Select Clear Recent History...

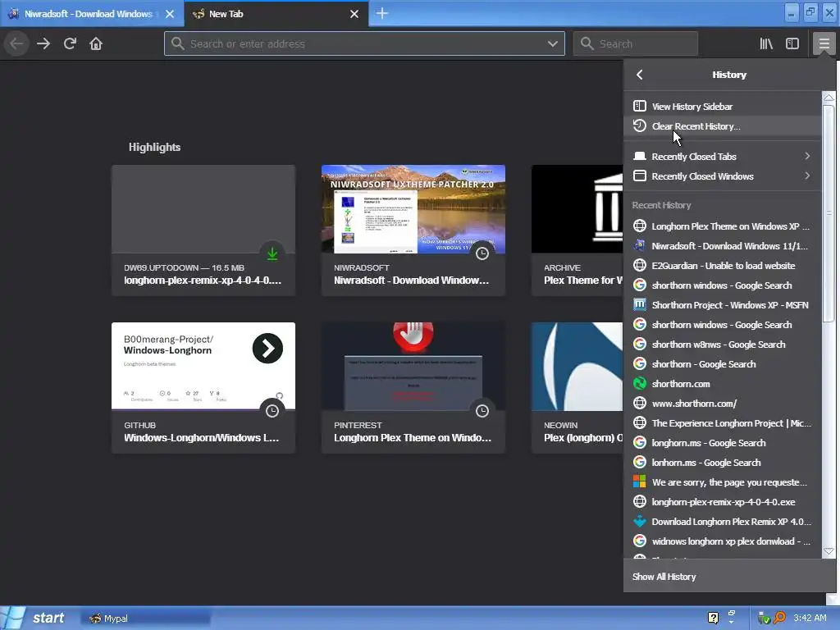723,126
